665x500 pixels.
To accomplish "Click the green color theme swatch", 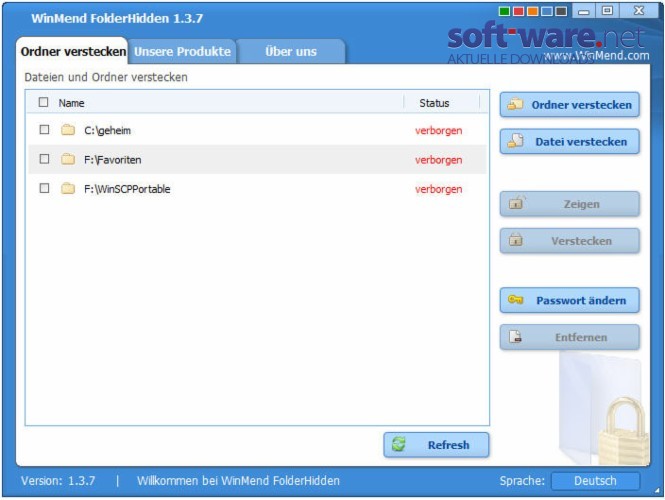I will [504, 11].
